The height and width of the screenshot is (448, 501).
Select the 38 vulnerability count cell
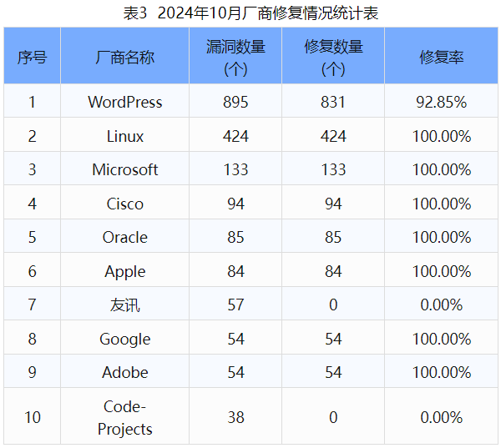(235, 417)
